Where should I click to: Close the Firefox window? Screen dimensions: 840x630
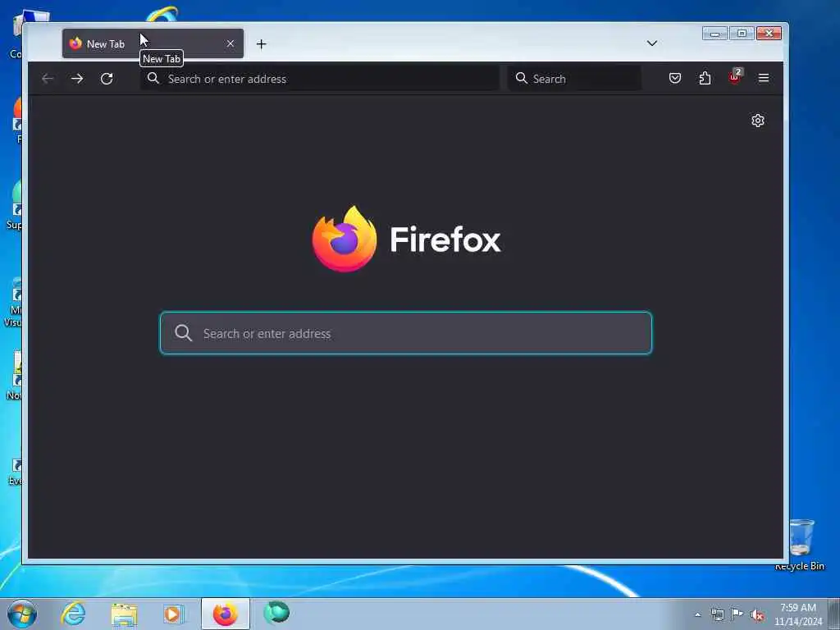(769, 34)
